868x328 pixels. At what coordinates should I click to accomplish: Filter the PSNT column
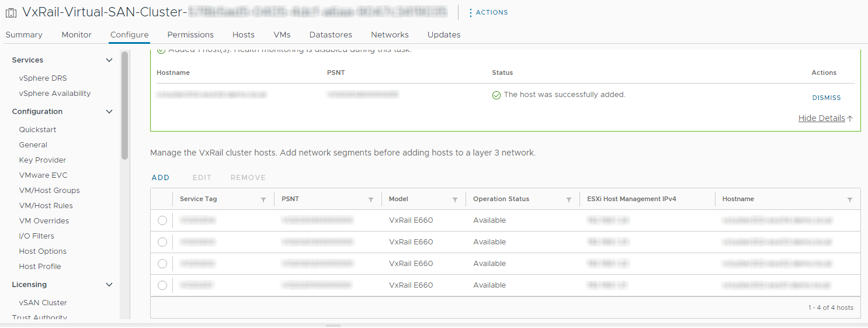371,199
